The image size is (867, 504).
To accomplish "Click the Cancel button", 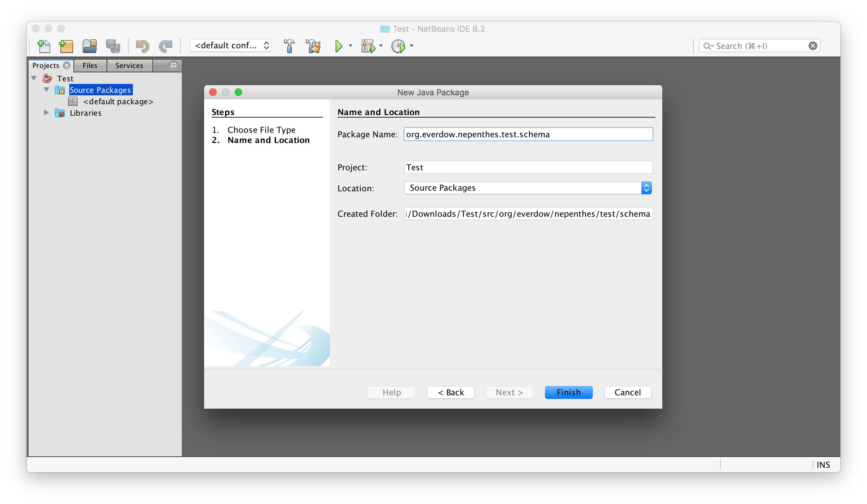I will click(628, 392).
